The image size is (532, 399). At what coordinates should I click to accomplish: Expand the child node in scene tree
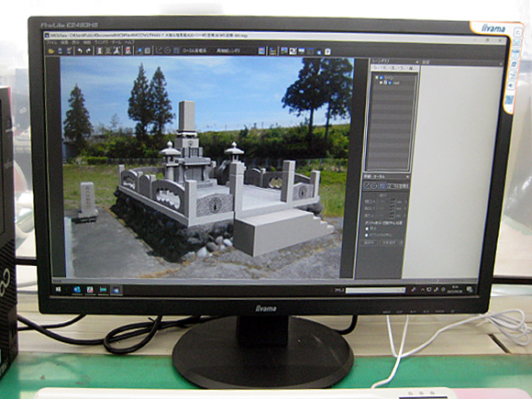tap(381, 83)
